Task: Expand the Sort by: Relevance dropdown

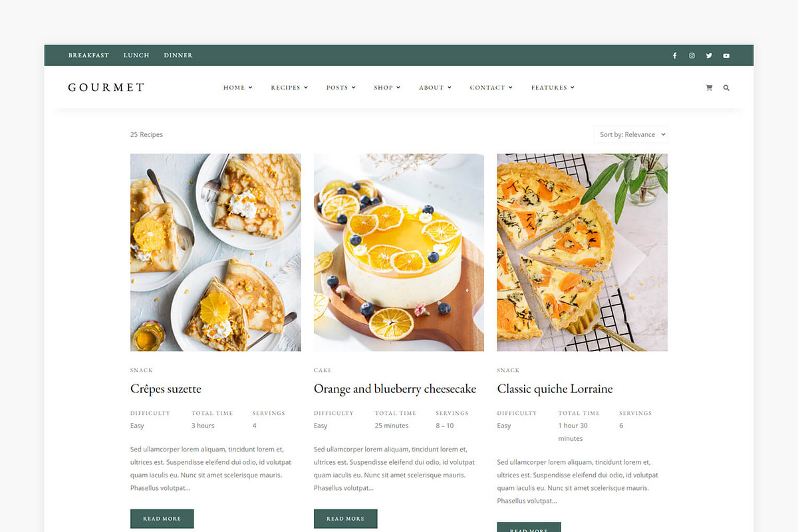Action: tap(630, 134)
